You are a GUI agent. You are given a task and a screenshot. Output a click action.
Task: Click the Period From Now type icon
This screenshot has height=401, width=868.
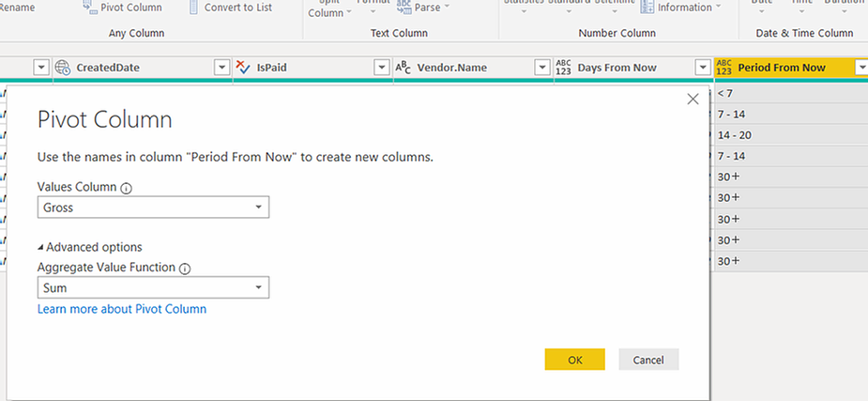pyautogui.click(x=723, y=68)
